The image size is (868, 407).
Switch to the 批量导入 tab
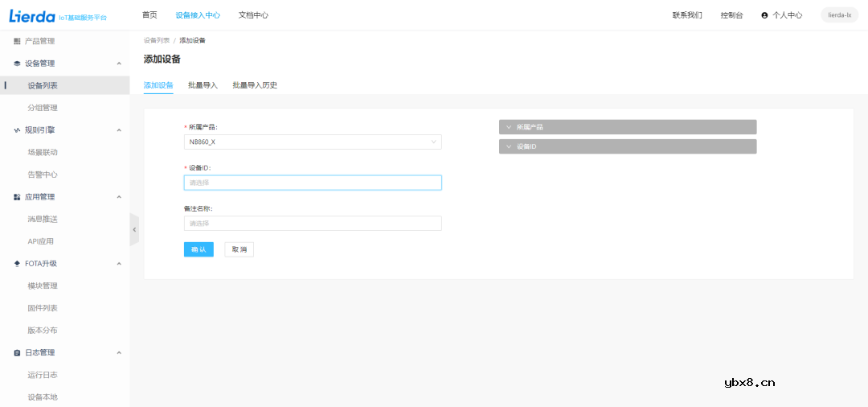pos(203,85)
